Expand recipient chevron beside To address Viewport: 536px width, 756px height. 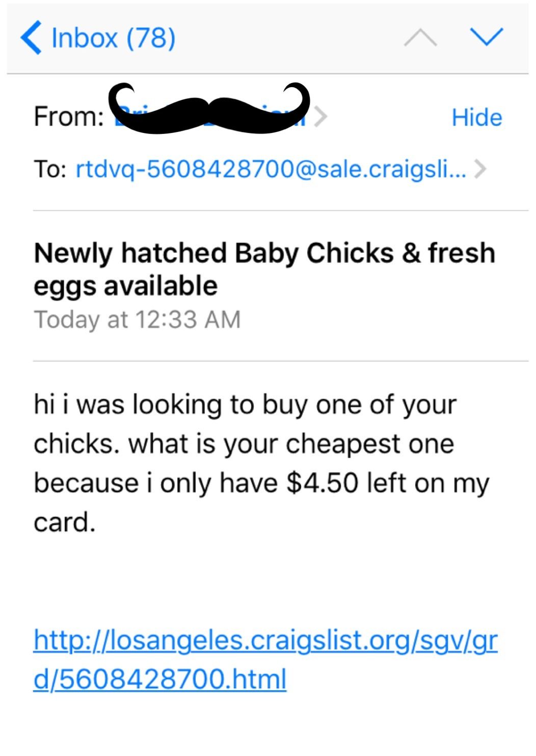pyautogui.click(x=479, y=169)
